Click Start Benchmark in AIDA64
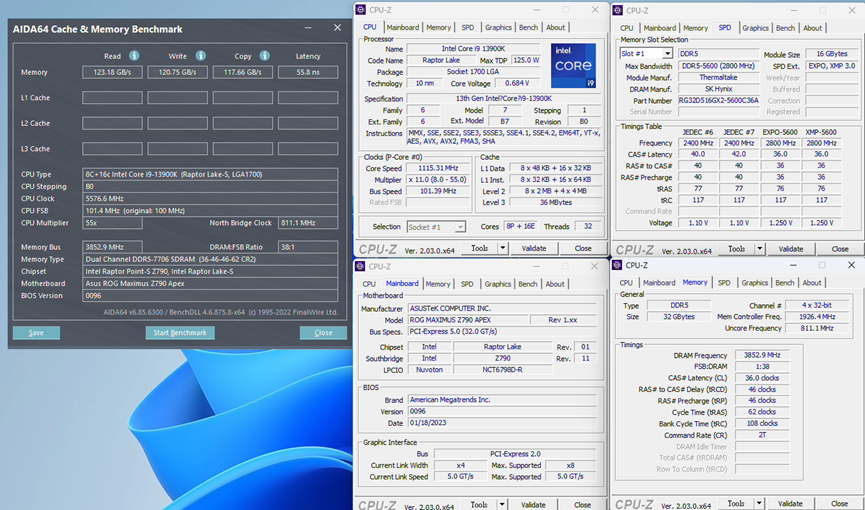The width and height of the screenshot is (865, 510). (x=180, y=333)
